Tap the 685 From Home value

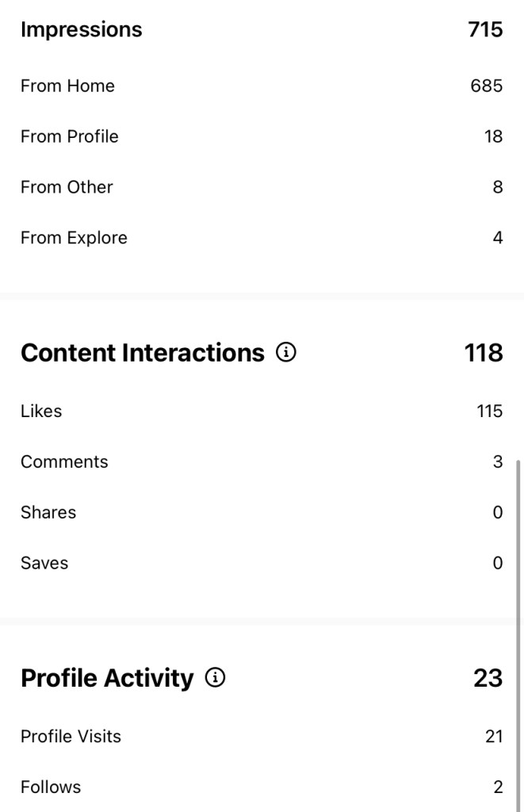[x=486, y=86]
